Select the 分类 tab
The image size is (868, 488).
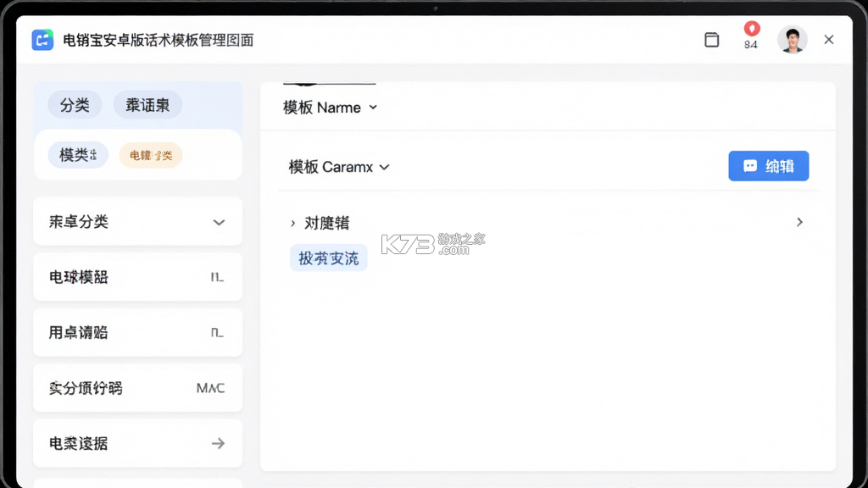click(x=75, y=104)
